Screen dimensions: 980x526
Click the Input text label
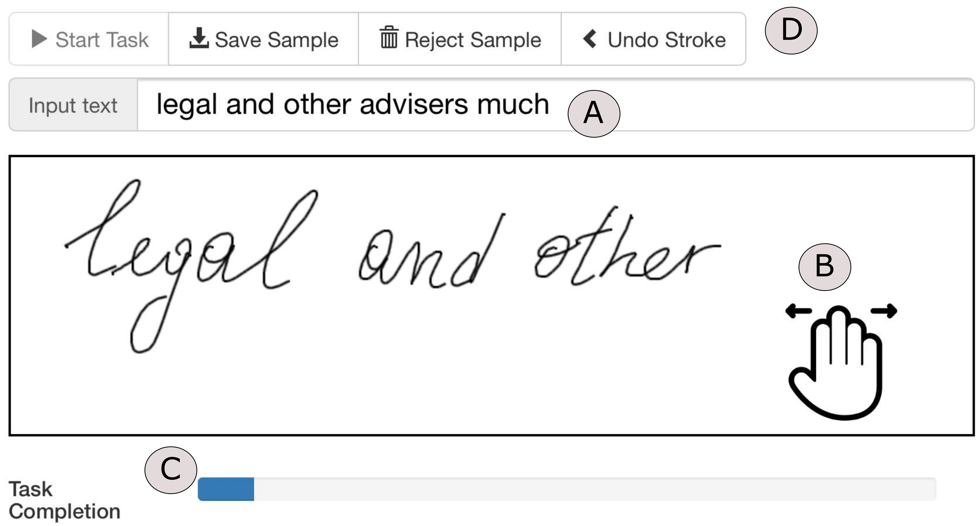pyautogui.click(x=73, y=105)
